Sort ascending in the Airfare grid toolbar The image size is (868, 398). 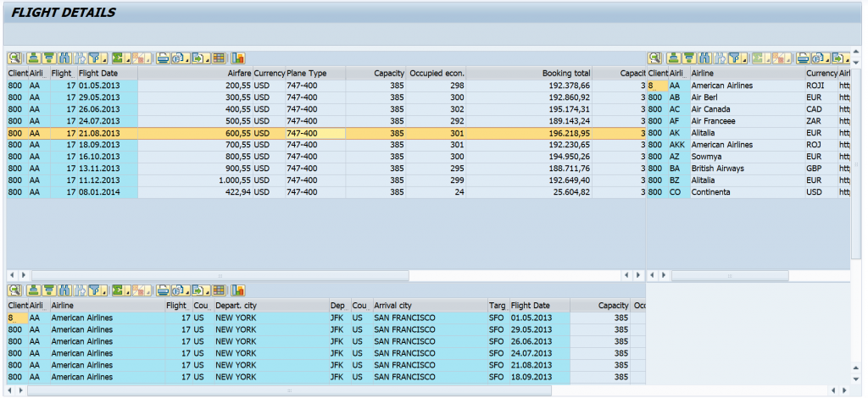pos(34,58)
